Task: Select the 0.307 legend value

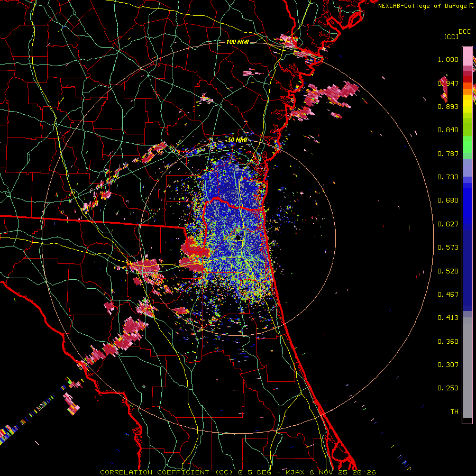Action: [448, 365]
